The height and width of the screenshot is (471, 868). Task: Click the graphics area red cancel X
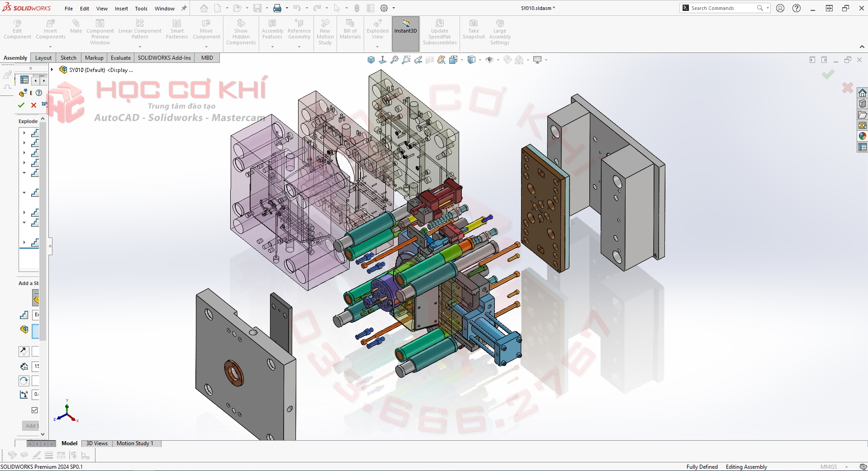[x=848, y=88]
